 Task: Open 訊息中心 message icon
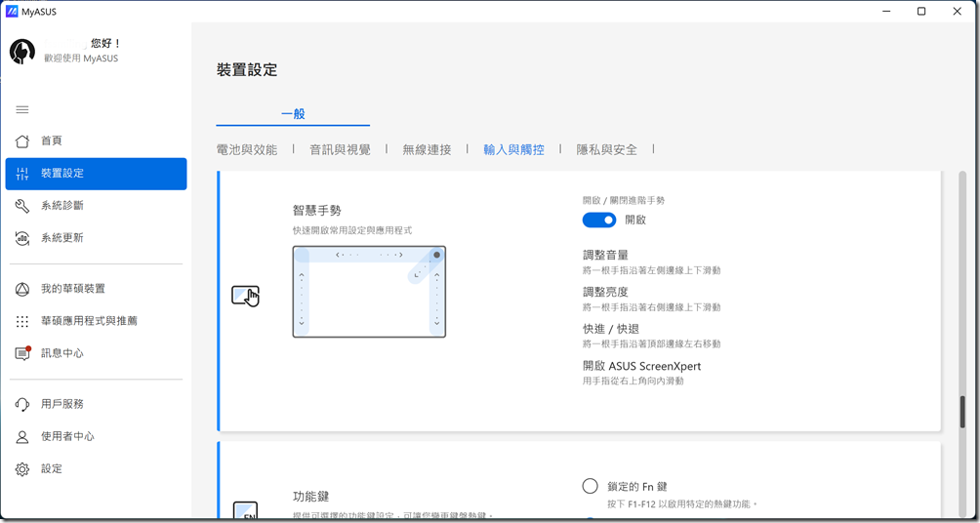(x=22, y=353)
